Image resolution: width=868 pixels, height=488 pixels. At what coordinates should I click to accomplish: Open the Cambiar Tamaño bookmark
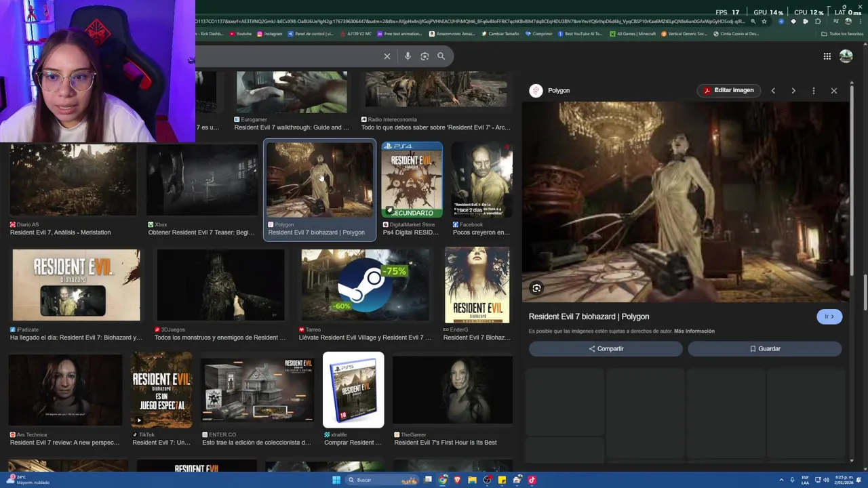[x=500, y=34]
